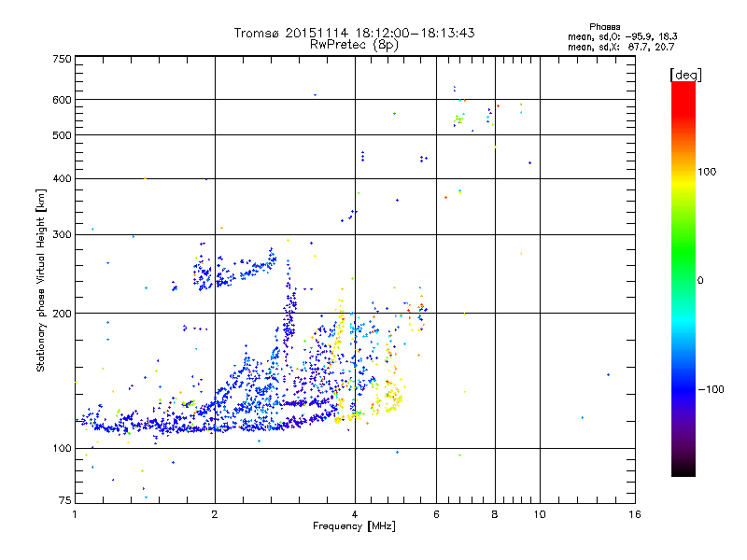Click the 'RwPretec (8p)' subtitle
This screenshot has height=560, width=747.
tap(354, 45)
